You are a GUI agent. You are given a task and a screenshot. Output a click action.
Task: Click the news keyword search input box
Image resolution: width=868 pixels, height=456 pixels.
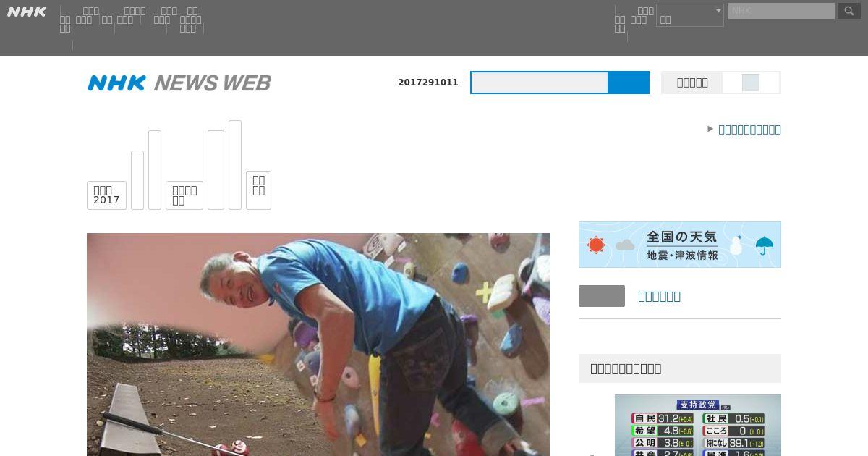click(x=540, y=83)
